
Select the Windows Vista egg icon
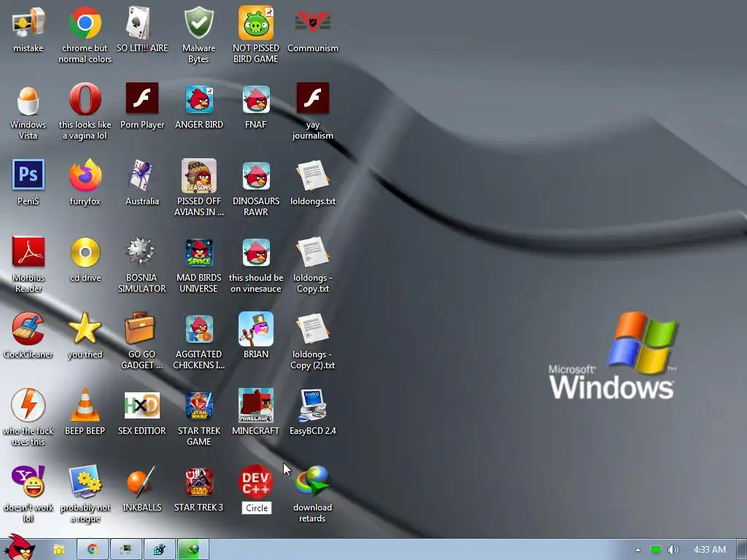tap(28, 99)
